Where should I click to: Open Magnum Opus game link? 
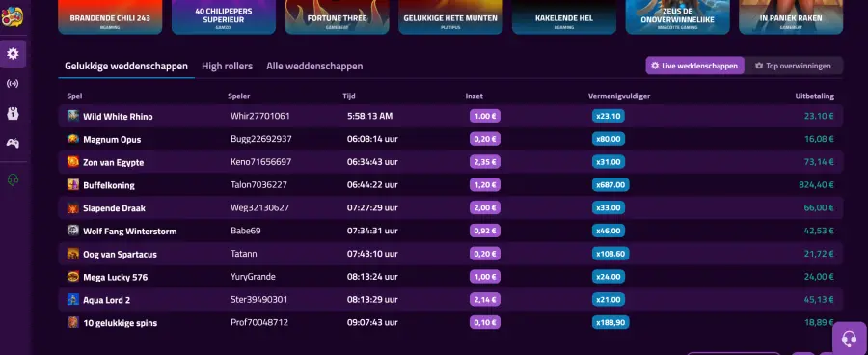(x=112, y=140)
